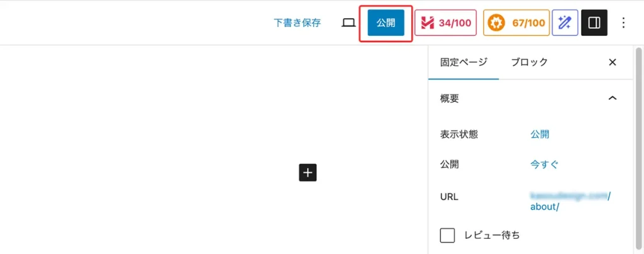
Task: Edit the URL about/ permalink link
Action: pos(570,201)
